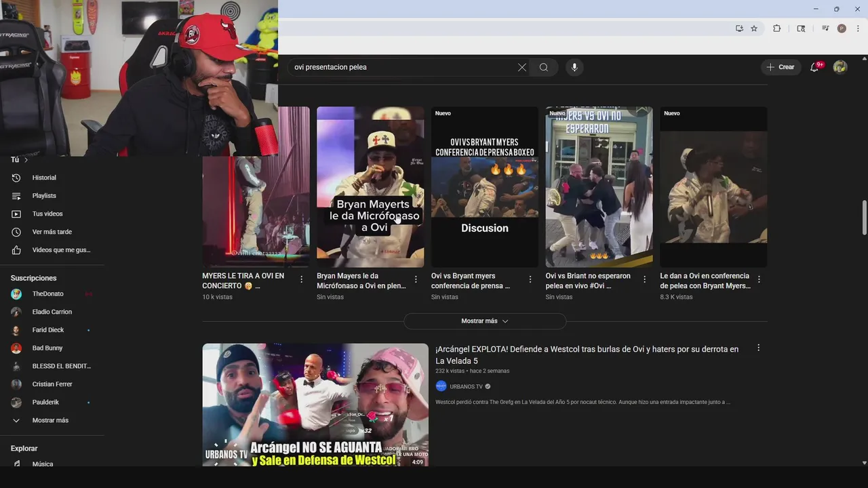
Task: Open options for the Bryan Mayers Micrófonaso short
Action: [x=416, y=279]
